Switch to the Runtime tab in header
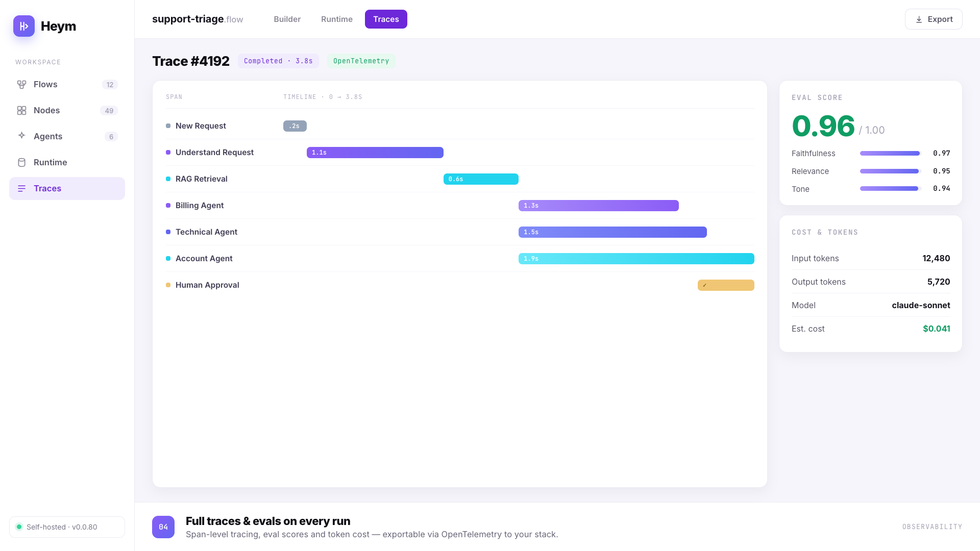The width and height of the screenshot is (980, 551). click(337, 19)
